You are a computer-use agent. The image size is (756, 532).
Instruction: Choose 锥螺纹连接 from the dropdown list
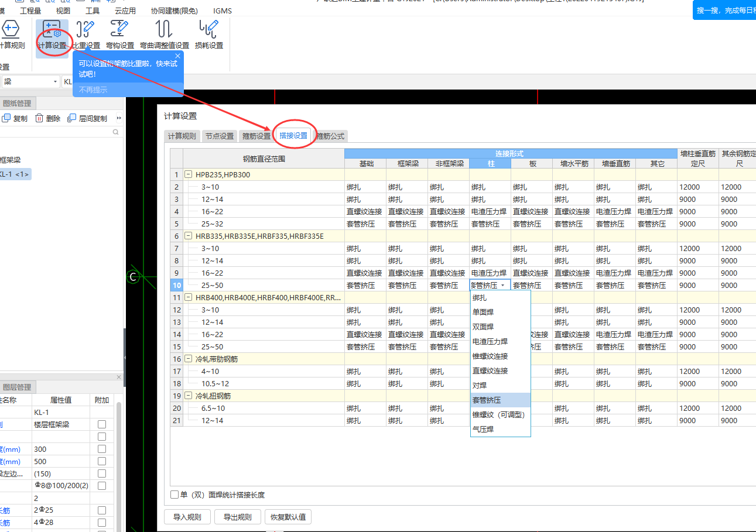click(x=500, y=356)
